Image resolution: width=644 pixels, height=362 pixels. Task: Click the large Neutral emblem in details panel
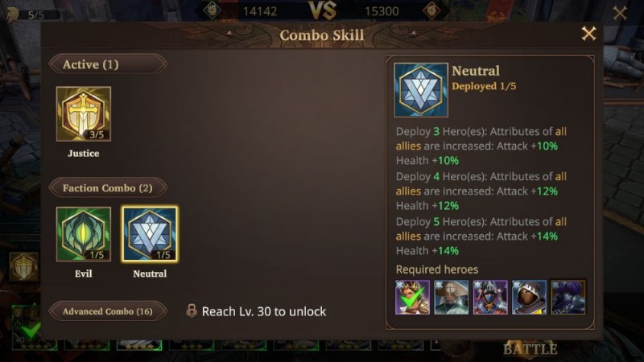coord(420,90)
